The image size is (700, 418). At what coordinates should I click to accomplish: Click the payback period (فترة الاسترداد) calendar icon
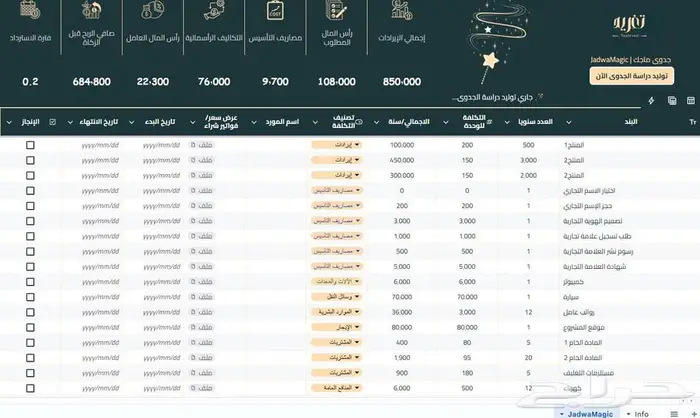pos(30,13)
